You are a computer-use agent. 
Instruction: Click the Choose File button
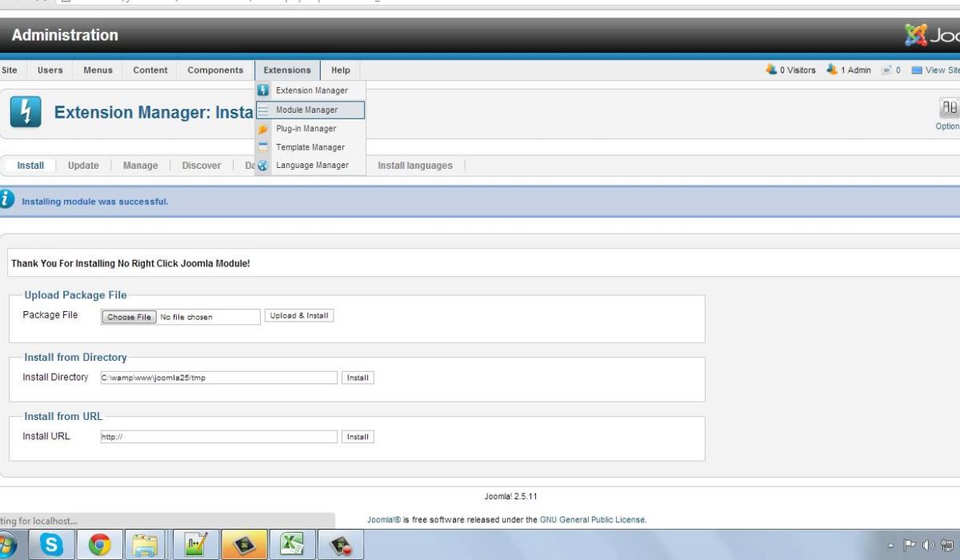click(129, 317)
